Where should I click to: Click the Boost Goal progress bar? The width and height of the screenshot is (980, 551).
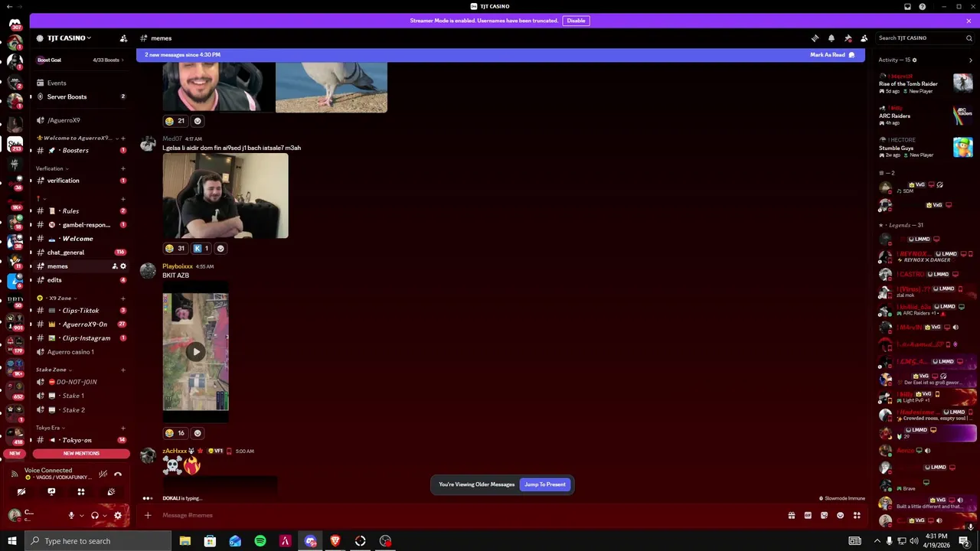80,60
